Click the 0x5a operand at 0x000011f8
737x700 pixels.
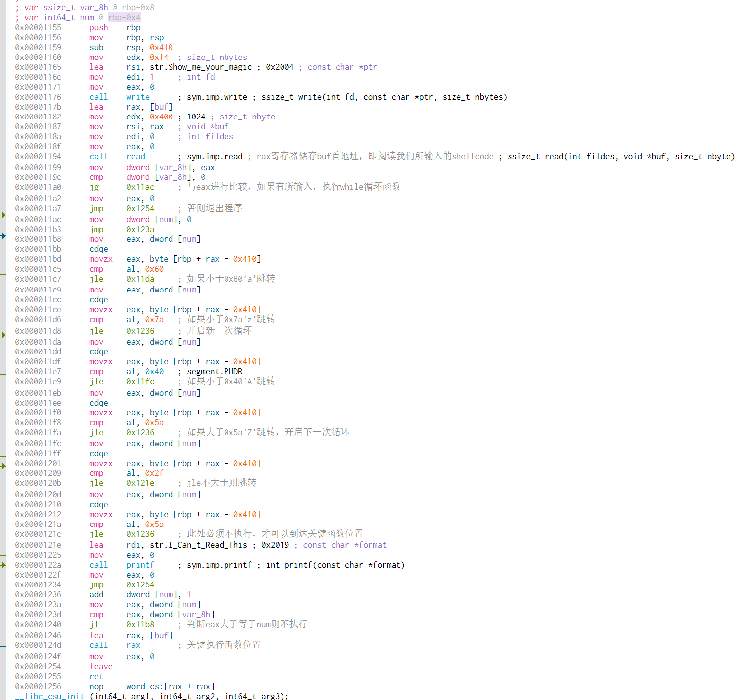154,423
